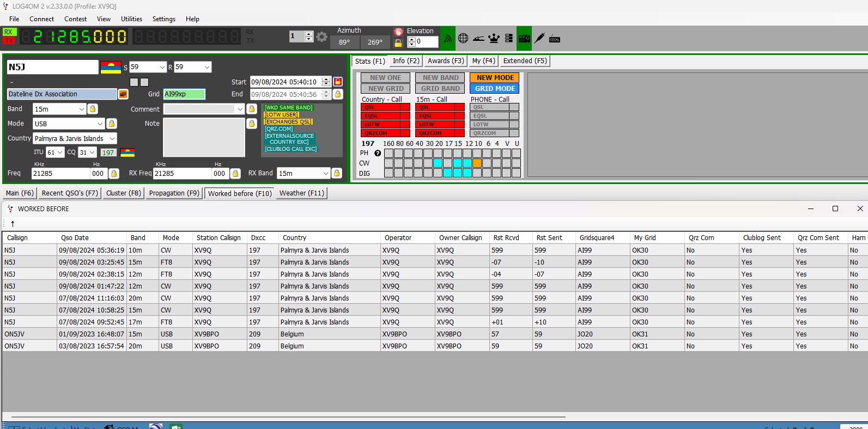This screenshot has height=429, width=868.
Task: Switch to the Awards (F3) tab
Action: pyautogui.click(x=446, y=61)
